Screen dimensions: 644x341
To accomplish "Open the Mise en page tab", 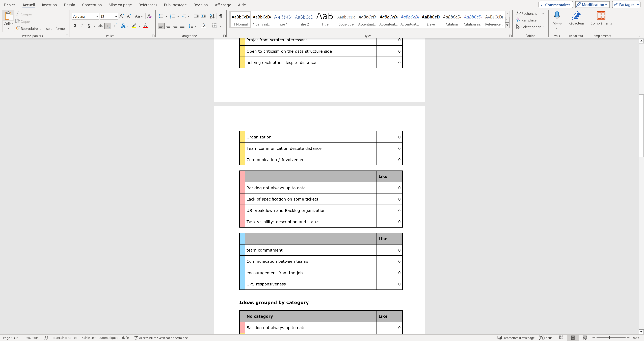I will (120, 5).
